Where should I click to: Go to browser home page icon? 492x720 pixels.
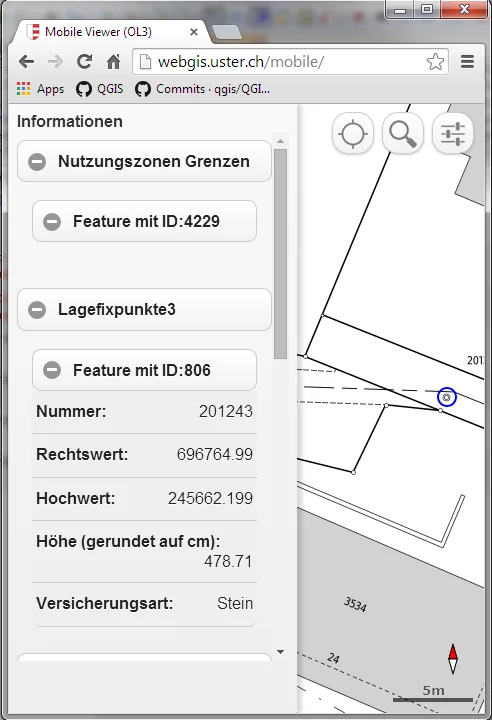113,62
